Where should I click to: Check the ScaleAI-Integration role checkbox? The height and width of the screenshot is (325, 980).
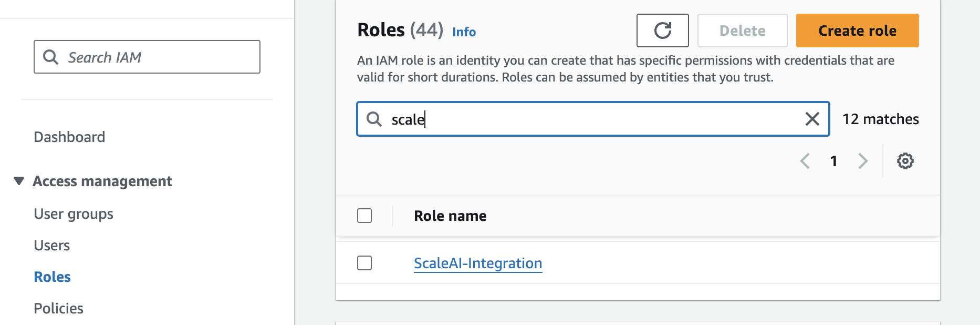pos(364,263)
